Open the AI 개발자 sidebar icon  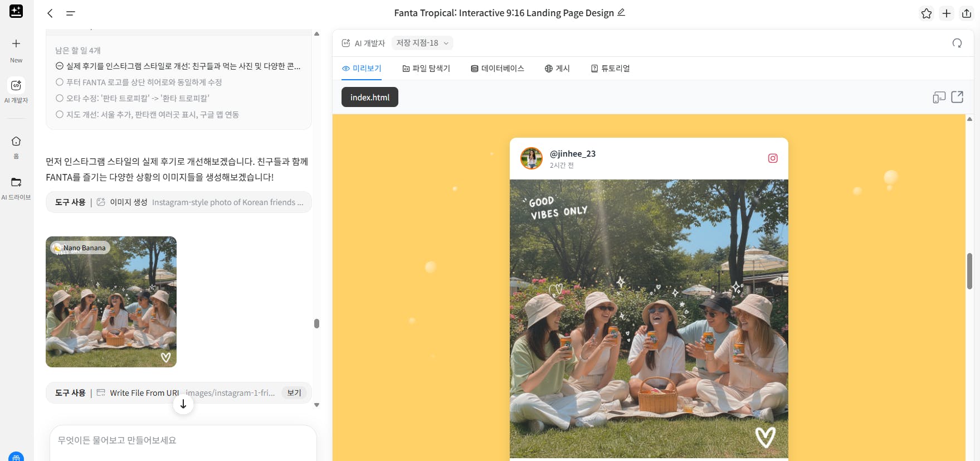point(16,85)
